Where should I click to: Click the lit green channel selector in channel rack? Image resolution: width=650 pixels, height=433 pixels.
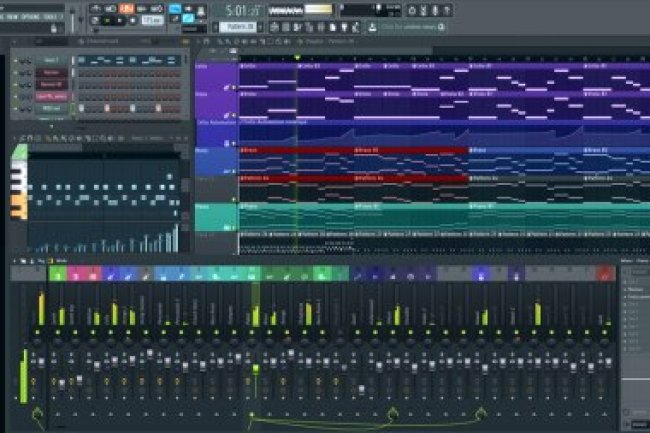point(73,109)
